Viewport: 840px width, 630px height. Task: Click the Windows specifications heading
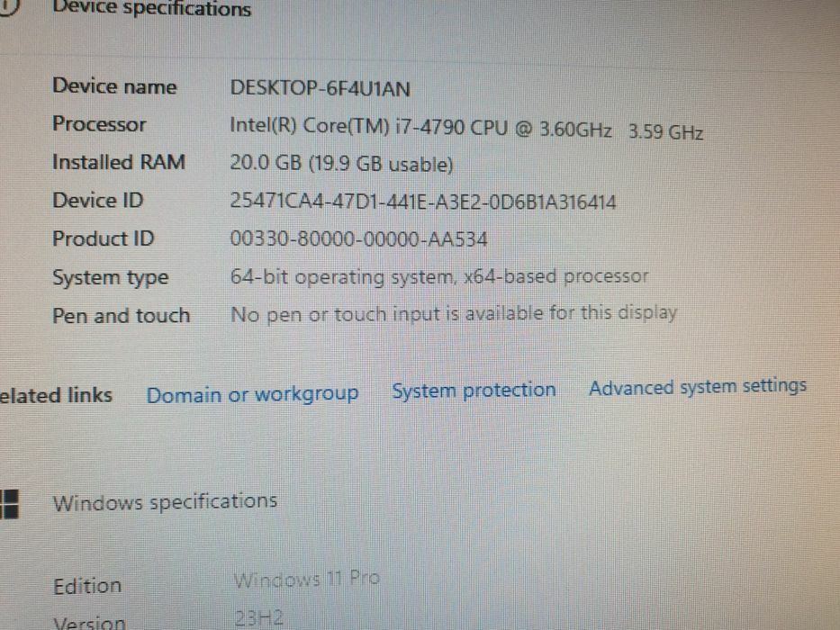165,502
